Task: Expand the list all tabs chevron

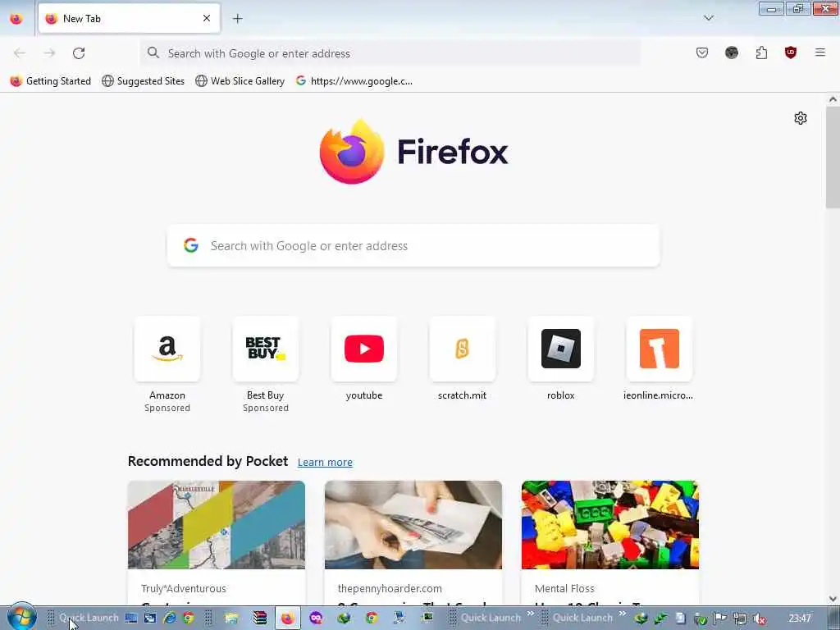Action: coord(708,19)
